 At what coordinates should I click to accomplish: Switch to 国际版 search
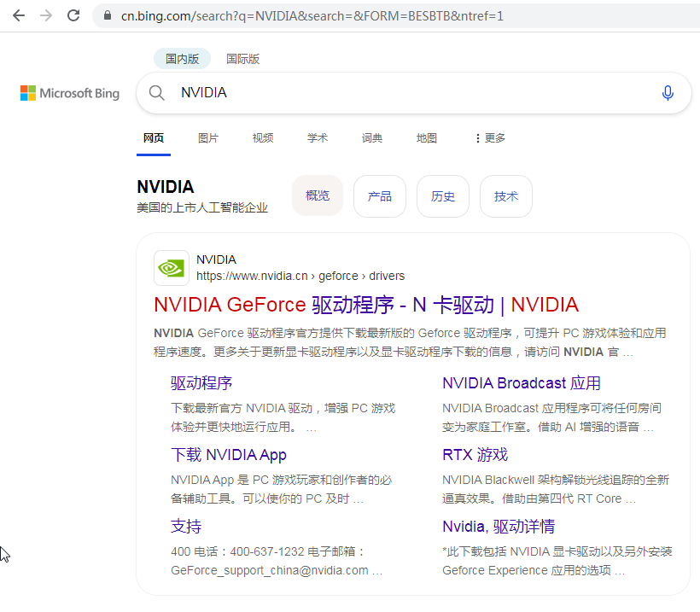[242, 59]
